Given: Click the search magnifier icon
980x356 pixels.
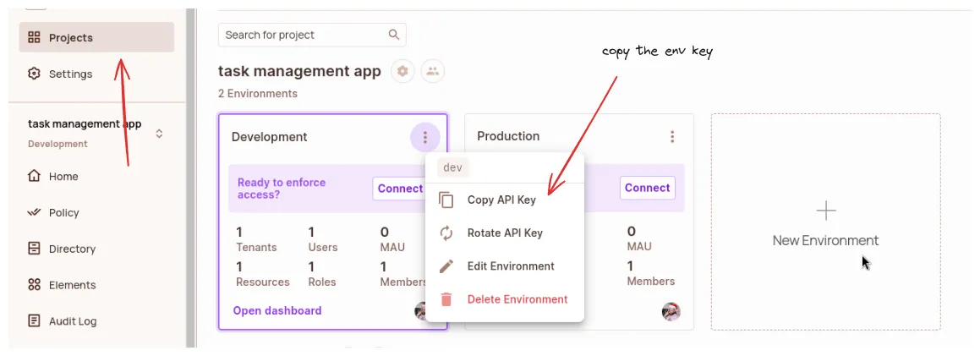Looking at the screenshot, I should 393,35.
